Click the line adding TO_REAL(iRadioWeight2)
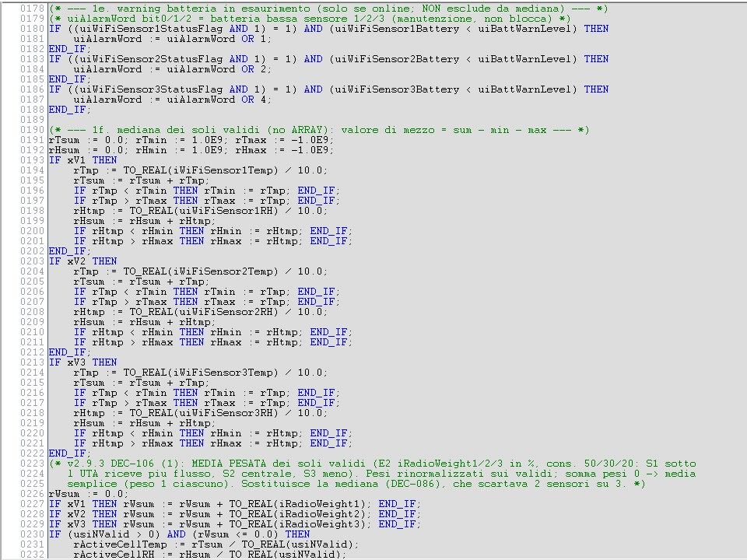 235,514
